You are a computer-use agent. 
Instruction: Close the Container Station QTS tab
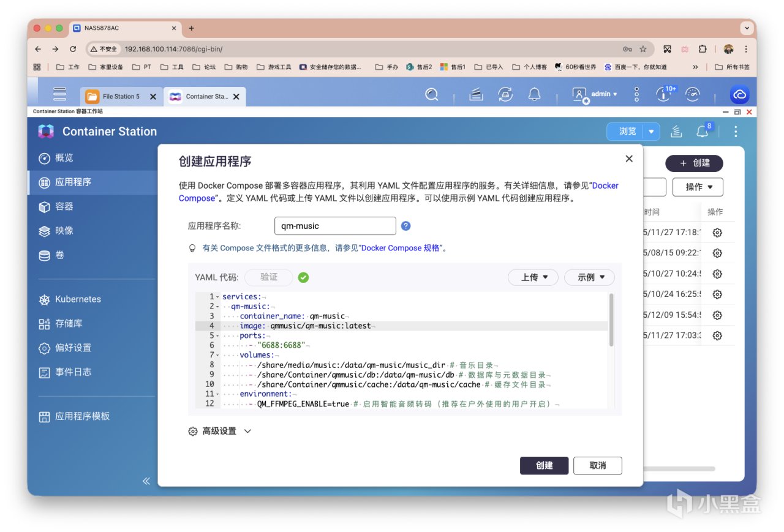point(236,97)
